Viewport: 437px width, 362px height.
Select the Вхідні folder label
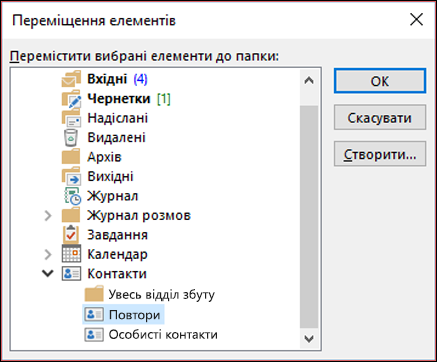(107, 79)
